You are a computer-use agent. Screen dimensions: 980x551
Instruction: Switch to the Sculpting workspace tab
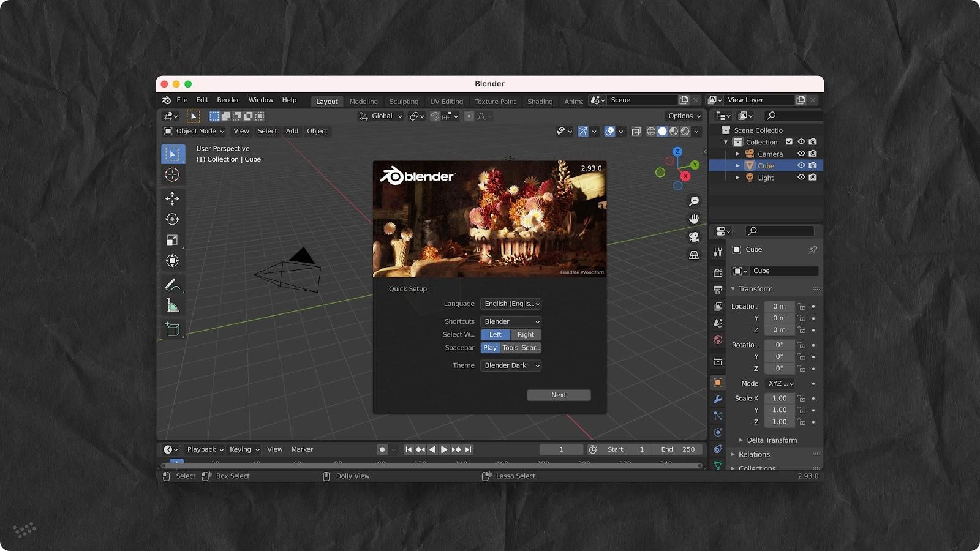click(404, 102)
